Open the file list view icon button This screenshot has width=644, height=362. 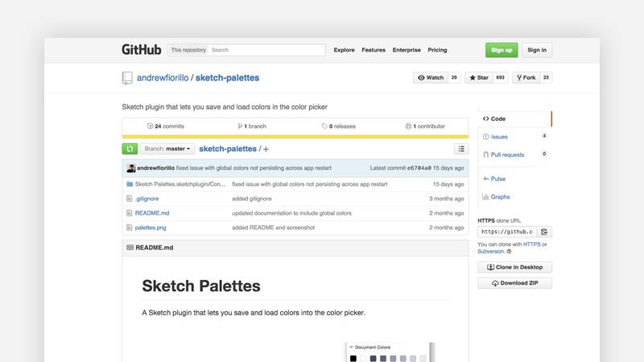pos(461,149)
